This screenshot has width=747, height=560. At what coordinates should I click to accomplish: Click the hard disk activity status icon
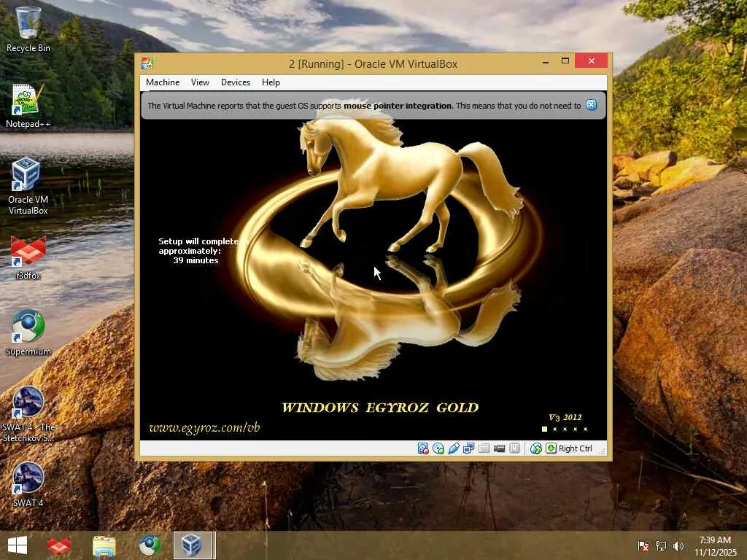coord(423,448)
